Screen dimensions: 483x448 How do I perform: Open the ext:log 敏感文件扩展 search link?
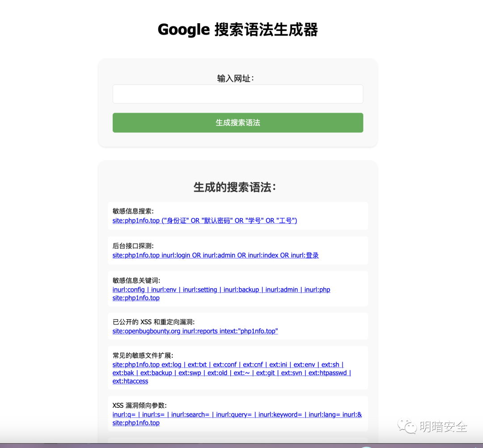pyautogui.click(x=232, y=373)
